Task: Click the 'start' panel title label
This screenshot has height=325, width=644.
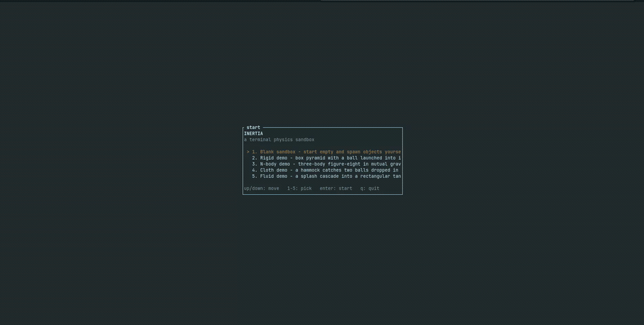Action: tap(253, 128)
